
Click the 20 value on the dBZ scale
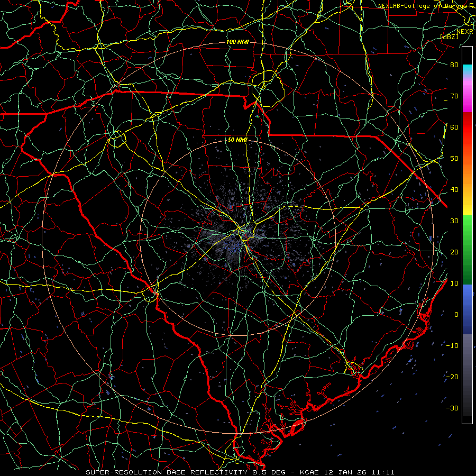point(454,252)
